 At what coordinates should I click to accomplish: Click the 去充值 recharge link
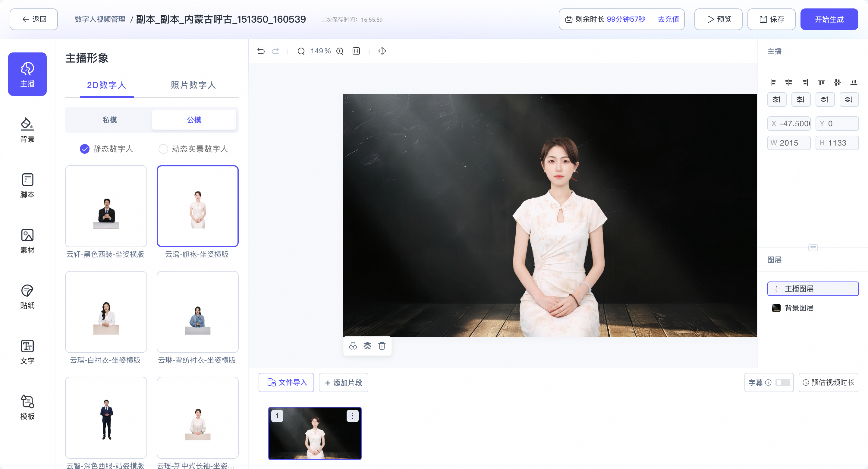[668, 19]
